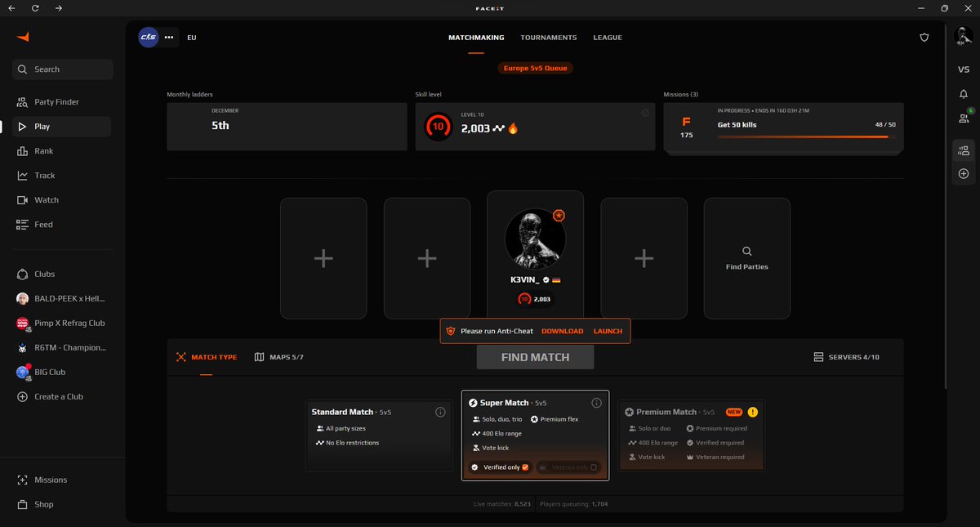
Task: Open the friends list icon
Action: point(964,118)
